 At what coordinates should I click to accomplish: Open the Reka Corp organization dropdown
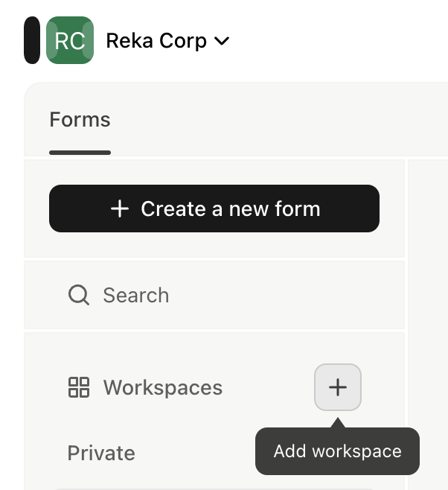point(167,41)
